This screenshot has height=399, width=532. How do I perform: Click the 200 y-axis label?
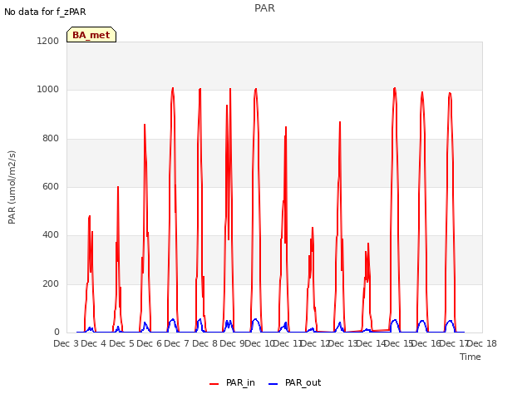[x=51, y=284]
